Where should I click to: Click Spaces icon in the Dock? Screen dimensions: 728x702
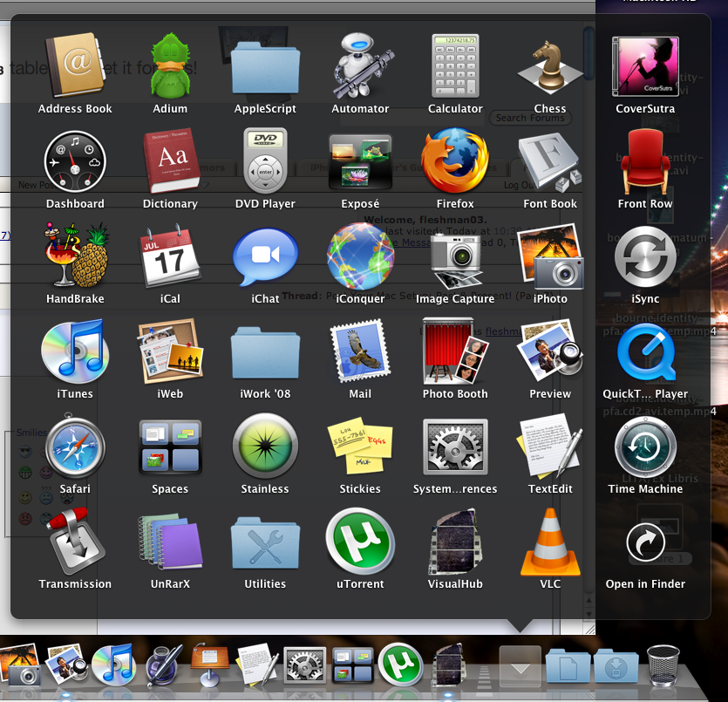(x=353, y=665)
